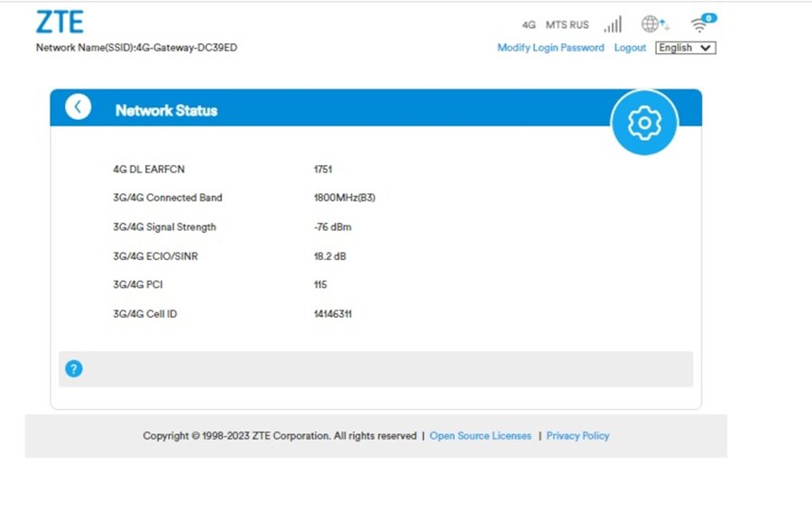Click the globe internet connection icon
The height and width of the screenshot is (510, 812).
[654, 24]
